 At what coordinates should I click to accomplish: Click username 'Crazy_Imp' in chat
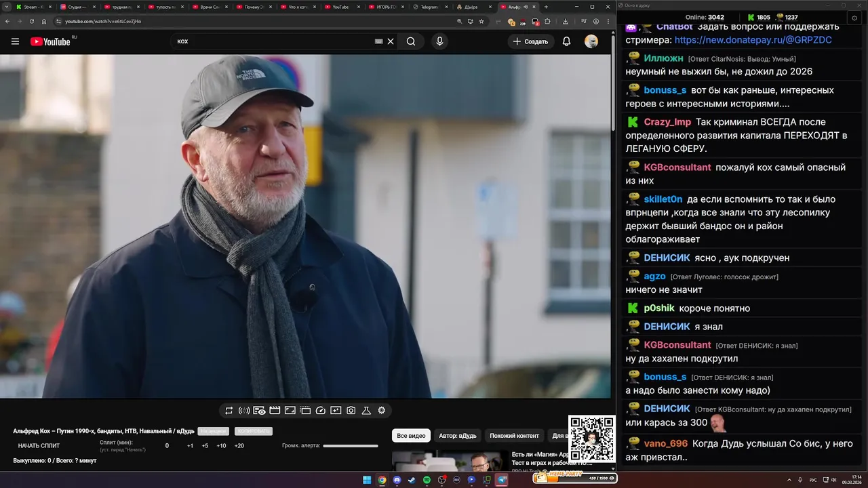667,122
